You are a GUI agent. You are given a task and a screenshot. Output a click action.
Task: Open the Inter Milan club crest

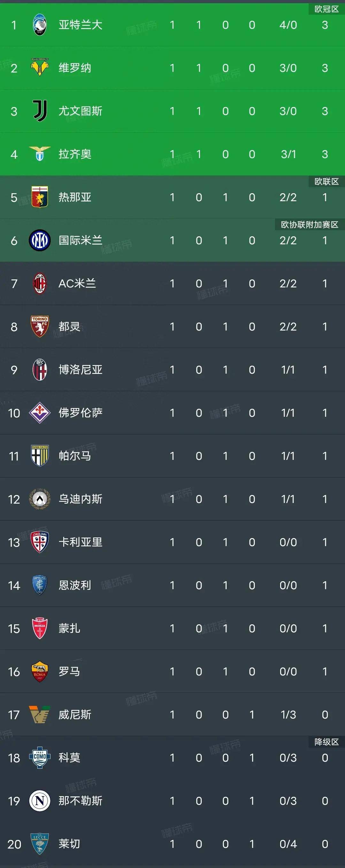tap(39, 240)
